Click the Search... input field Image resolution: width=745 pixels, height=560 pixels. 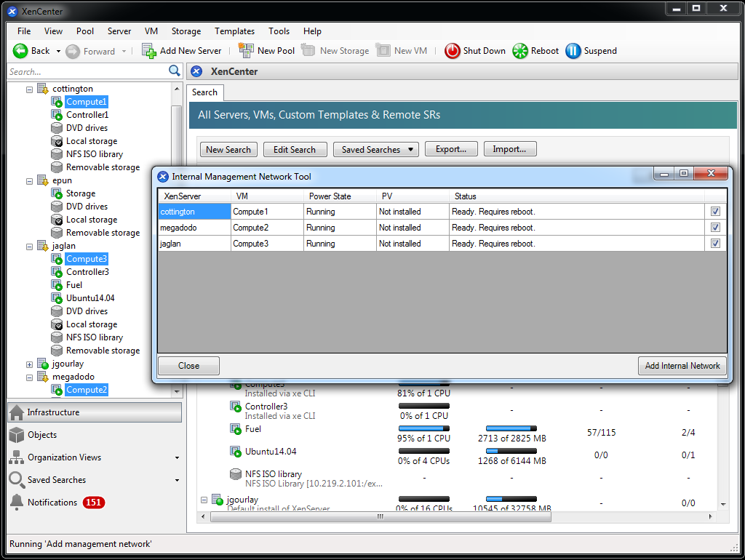[88, 72]
